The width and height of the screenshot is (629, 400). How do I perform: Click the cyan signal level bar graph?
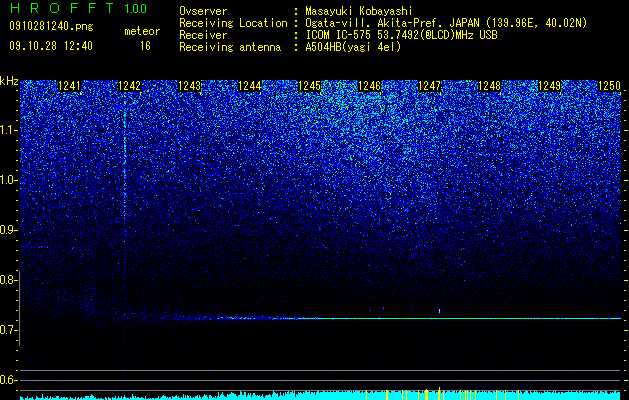(321, 395)
